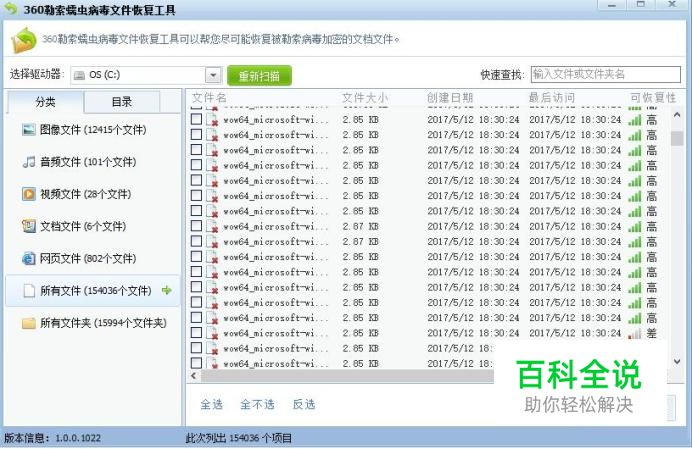Select the 视频文件 video category icon

coord(29,194)
